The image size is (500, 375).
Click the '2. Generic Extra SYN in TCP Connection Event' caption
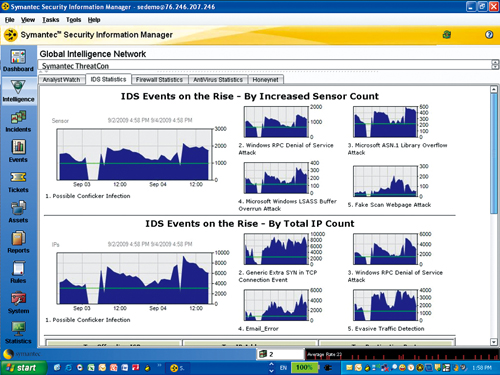coord(278,276)
